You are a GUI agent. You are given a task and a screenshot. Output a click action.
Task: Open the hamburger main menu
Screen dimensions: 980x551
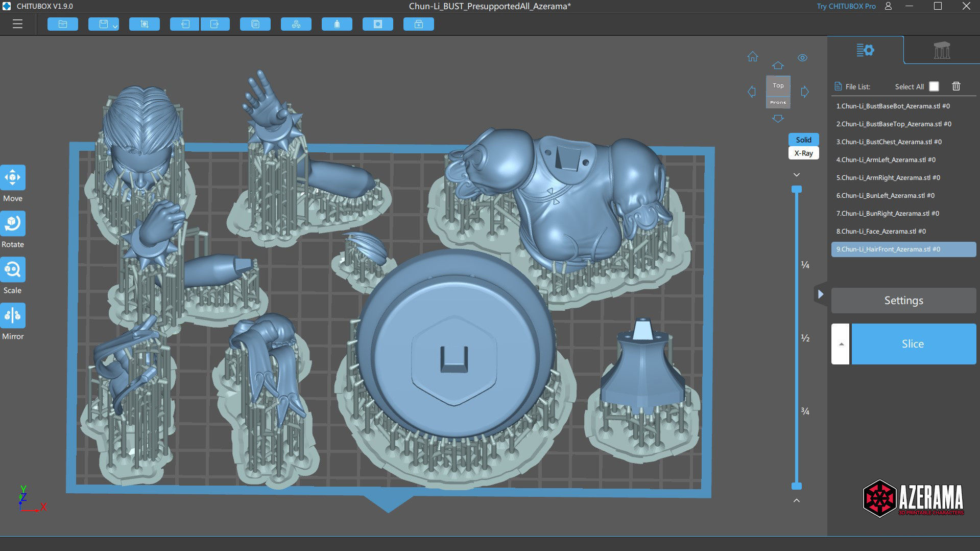17,24
